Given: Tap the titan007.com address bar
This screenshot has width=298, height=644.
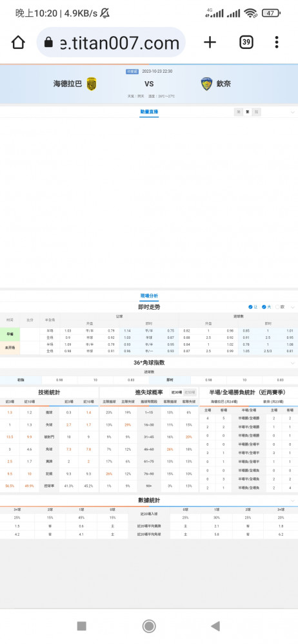Looking at the screenshot, I should (111, 43).
